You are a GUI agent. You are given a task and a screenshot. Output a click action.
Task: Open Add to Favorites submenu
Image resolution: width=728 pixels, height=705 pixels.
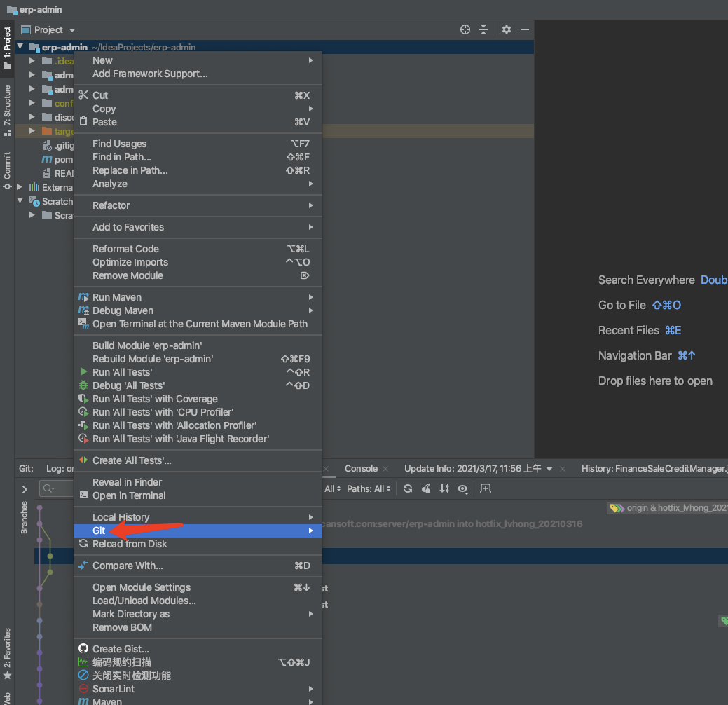(198, 227)
